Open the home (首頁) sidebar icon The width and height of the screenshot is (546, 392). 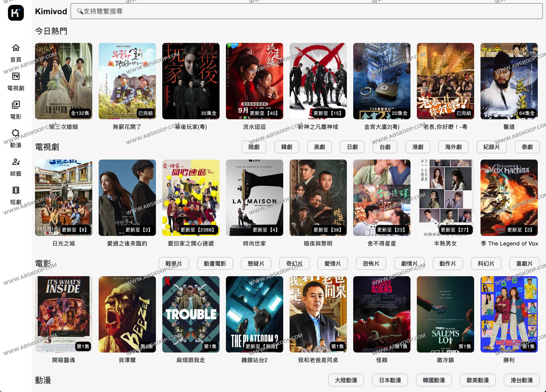point(16,48)
